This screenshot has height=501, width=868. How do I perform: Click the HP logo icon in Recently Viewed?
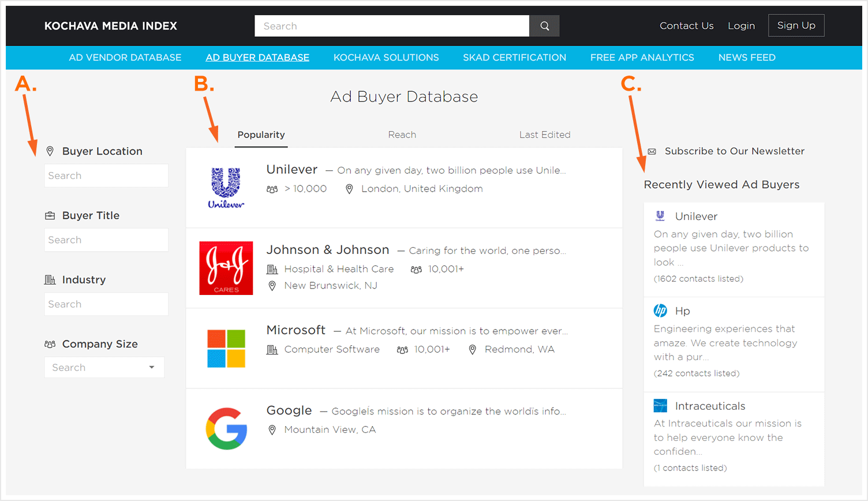pos(660,311)
